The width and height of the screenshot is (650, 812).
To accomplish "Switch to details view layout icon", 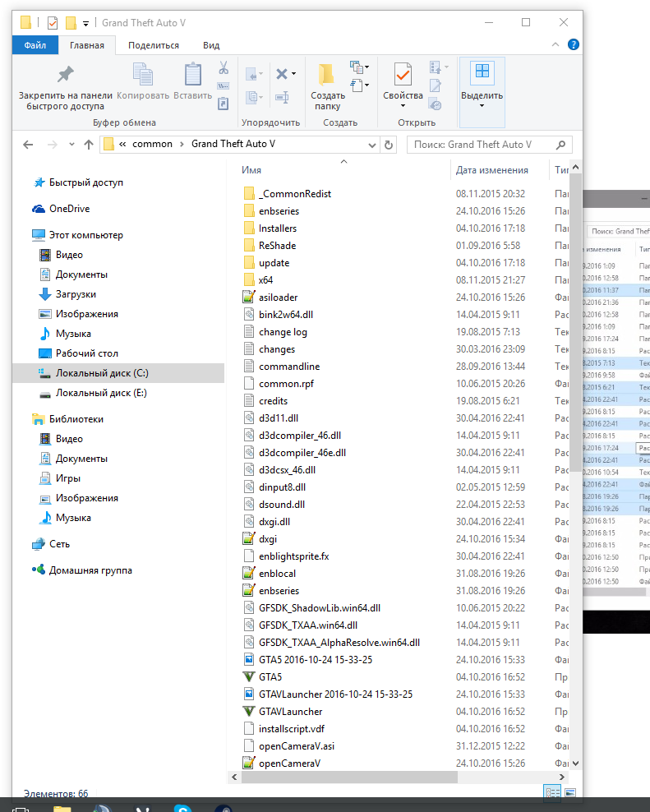I will point(552,793).
